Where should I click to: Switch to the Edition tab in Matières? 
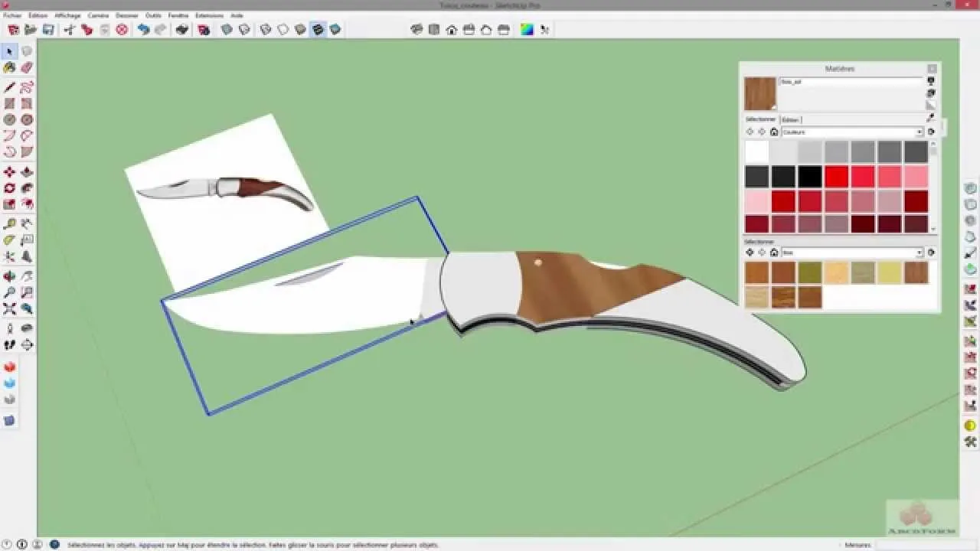pyautogui.click(x=791, y=120)
